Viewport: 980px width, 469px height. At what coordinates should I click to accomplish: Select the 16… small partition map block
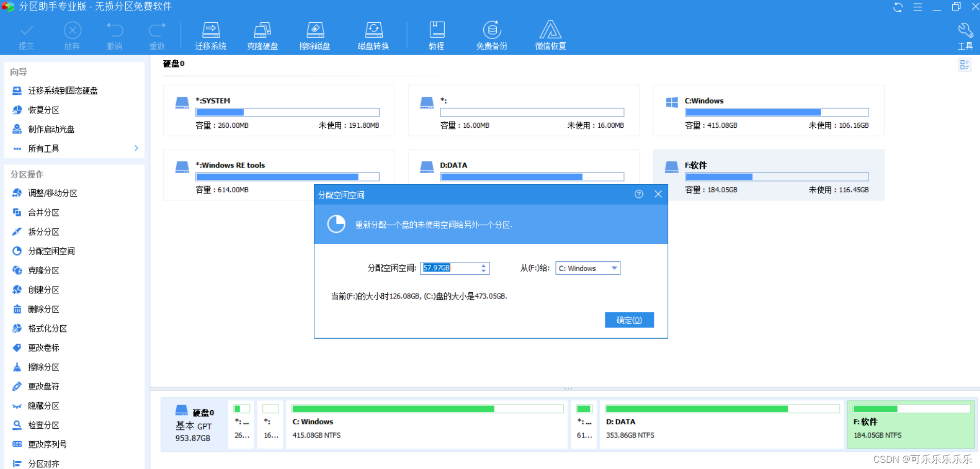click(271, 424)
